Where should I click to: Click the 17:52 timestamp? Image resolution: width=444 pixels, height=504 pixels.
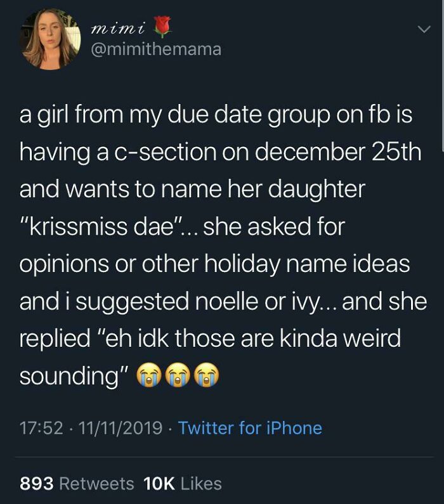point(41,429)
